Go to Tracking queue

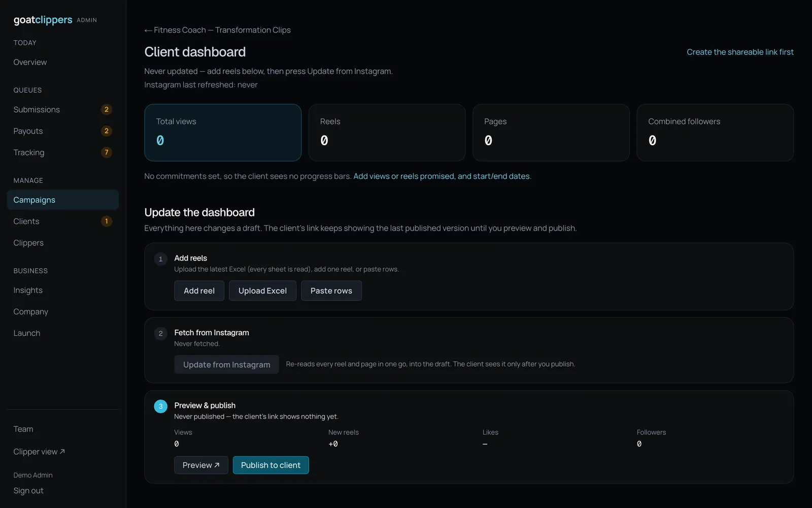click(63, 152)
